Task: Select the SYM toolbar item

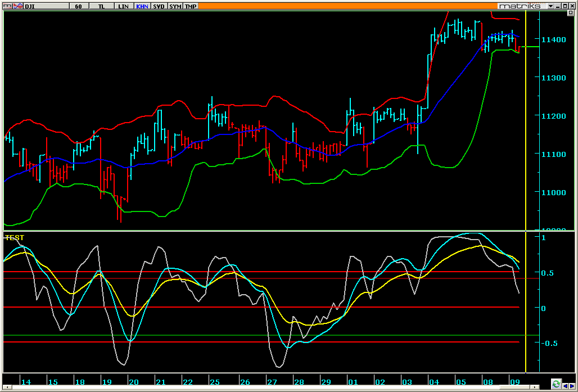Action: pyautogui.click(x=175, y=6)
